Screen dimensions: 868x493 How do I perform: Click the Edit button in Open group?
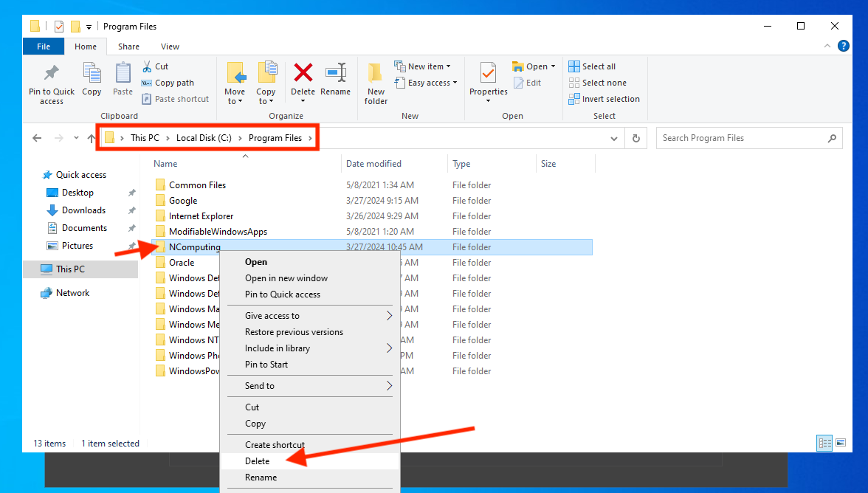[527, 83]
